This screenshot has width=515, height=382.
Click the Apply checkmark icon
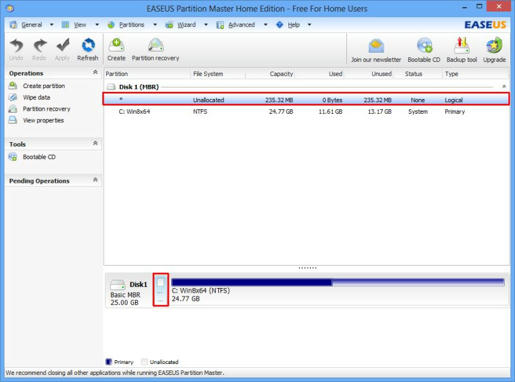point(63,46)
